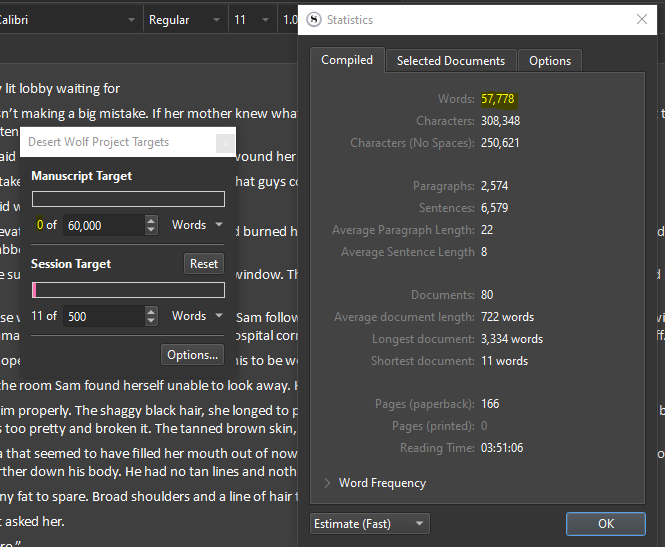Open the Estimate (Fast) dropdown
The image size is (665, 547).
(370, 524)
